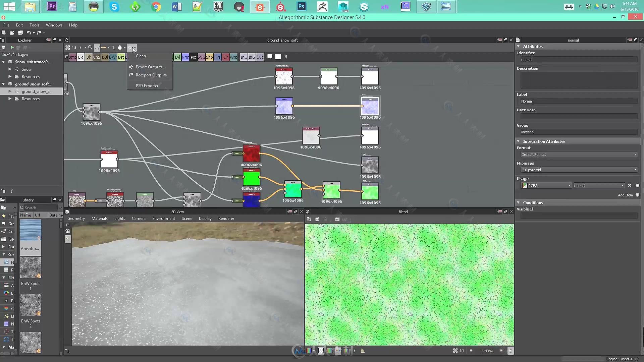Add a Blend node (Bld)
This screenshot has width=644, height=362.
coord(81,57)
